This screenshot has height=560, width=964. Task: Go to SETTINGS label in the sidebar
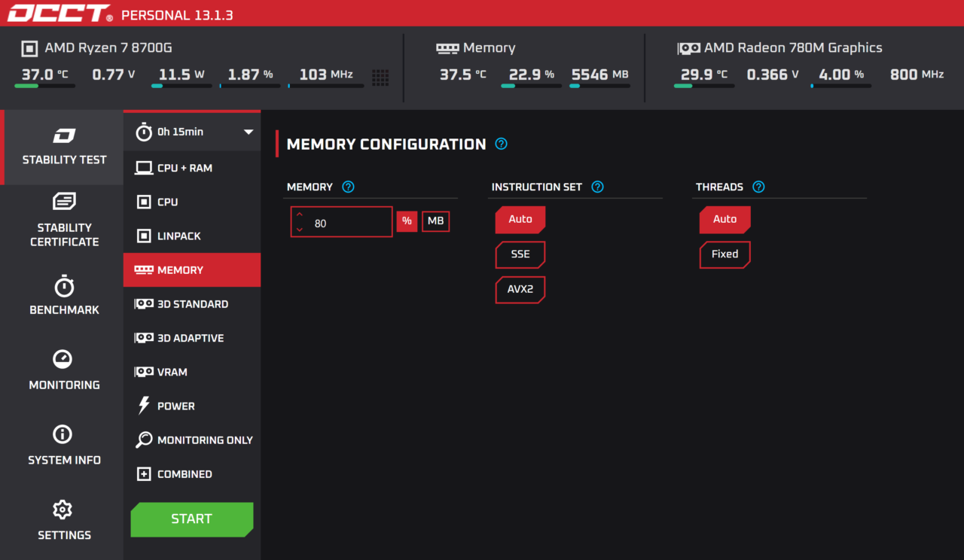pos(64,535)
